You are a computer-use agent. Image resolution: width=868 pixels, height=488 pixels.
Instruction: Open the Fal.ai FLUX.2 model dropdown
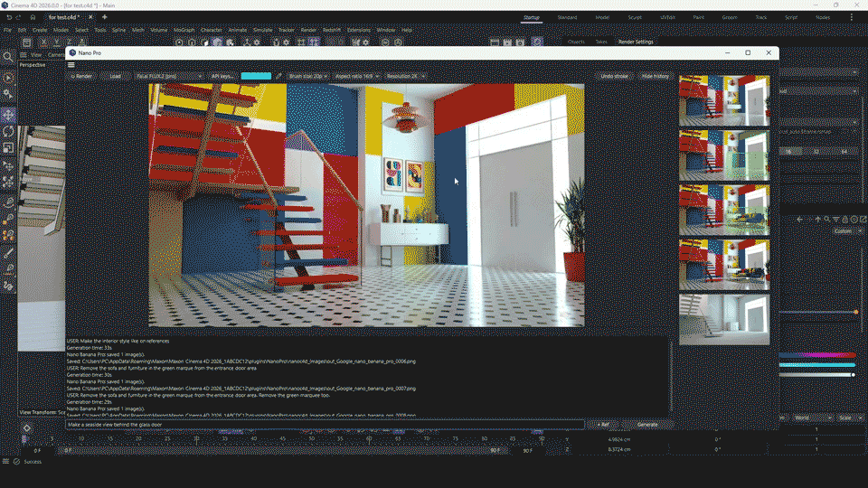(x=169, y=76)
